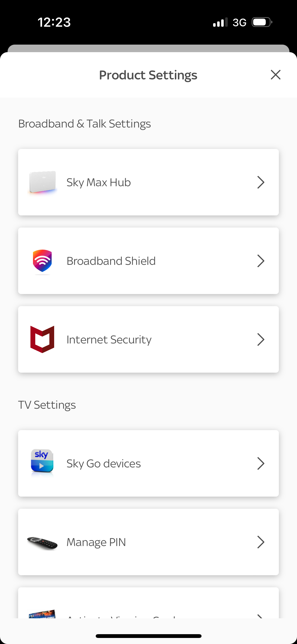Viewport: 297px width, 644px height.
Task: Tap the remote control image for Manage PIN
Action: tap(42, 542)
